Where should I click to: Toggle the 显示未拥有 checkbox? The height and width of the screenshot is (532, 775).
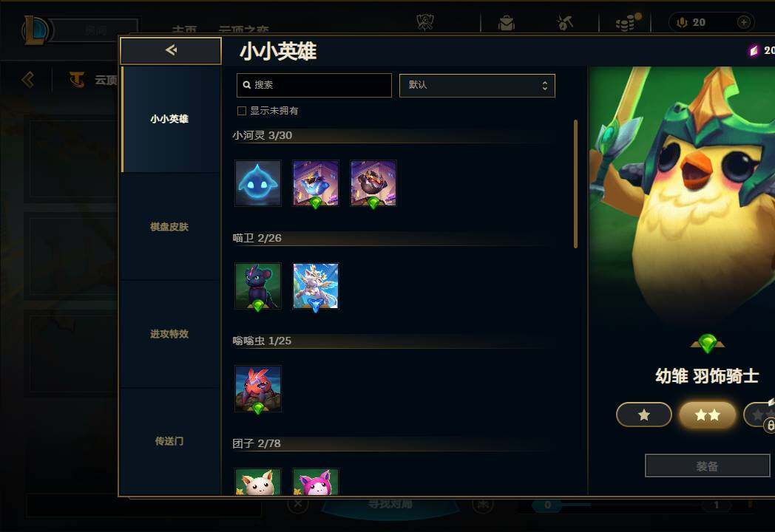(242, 111)
